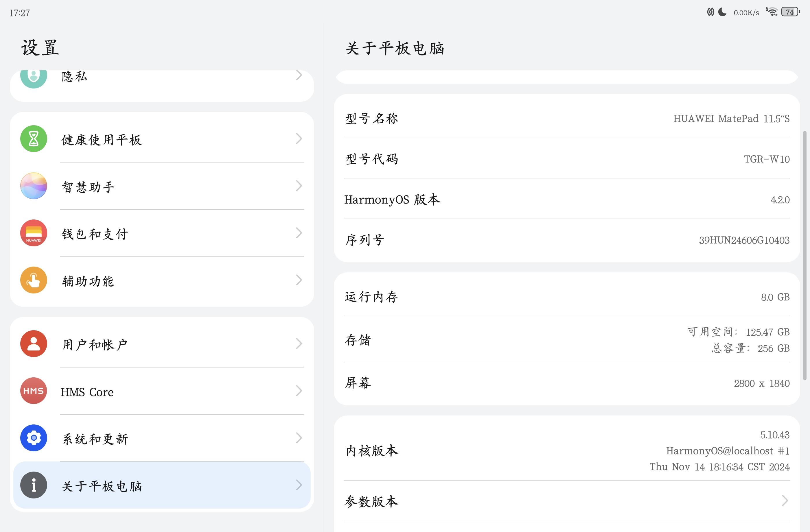Tap the HMS Core logo icon
The height and width of the screenshot is (532, 810).
(x=33, y=391)
